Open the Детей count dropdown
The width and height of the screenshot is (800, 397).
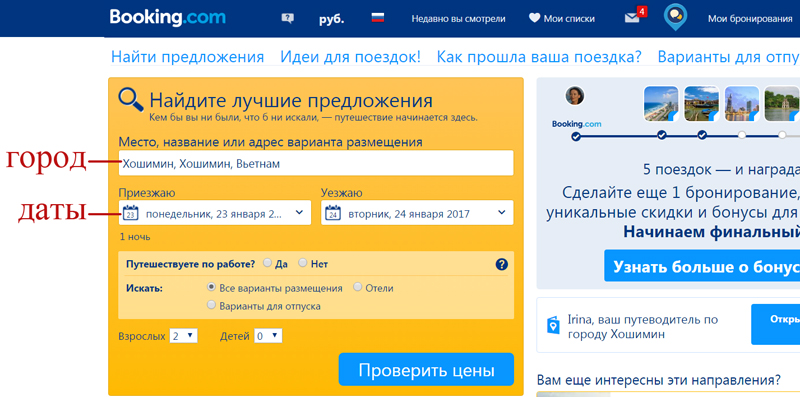point(268,336)
